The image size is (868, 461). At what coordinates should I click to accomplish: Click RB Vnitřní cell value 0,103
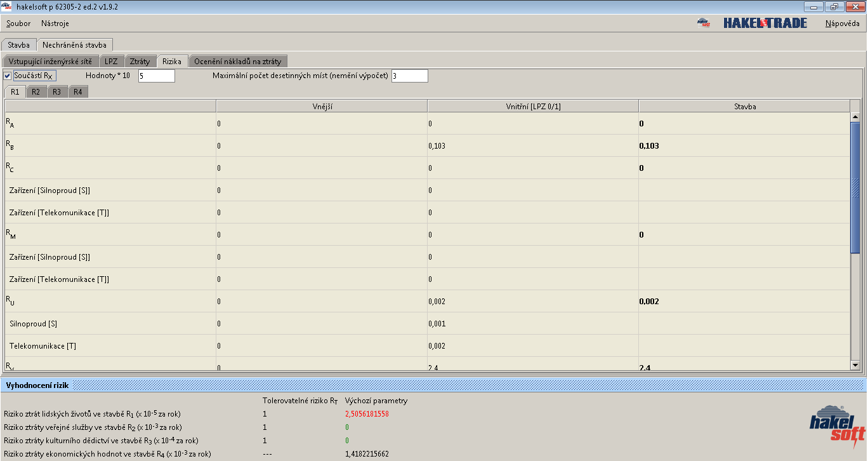(x=437, y=146)
